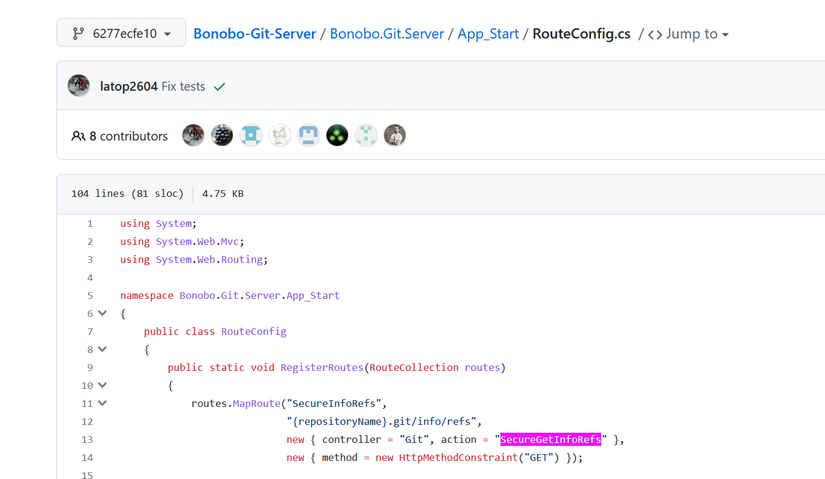Collapse code block at line 8

coord(102,350)
